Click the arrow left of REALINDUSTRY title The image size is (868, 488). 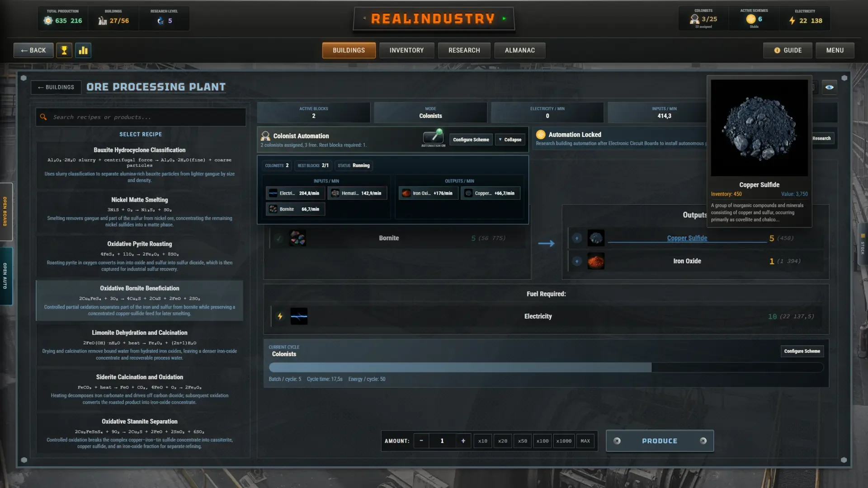coord(364,19)
